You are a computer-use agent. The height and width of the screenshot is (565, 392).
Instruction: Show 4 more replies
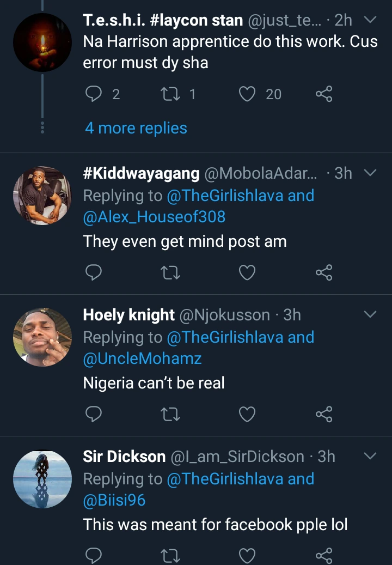pos(136,128)
